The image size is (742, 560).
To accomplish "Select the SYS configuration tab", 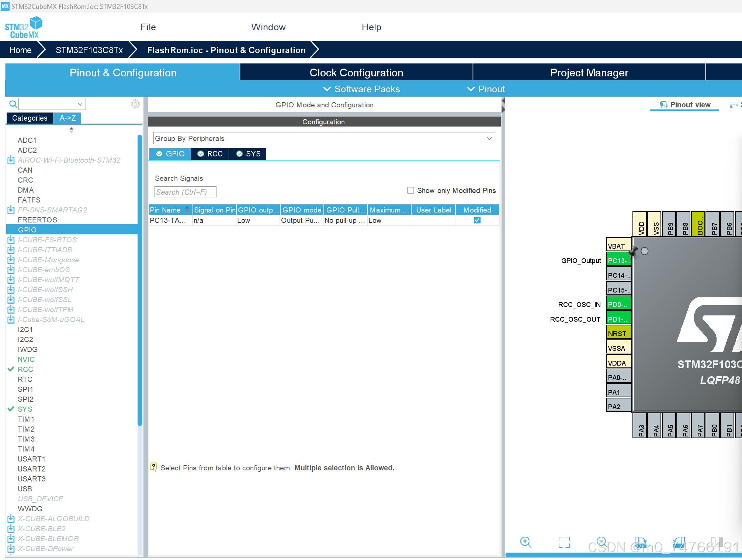I will point(248,154).
